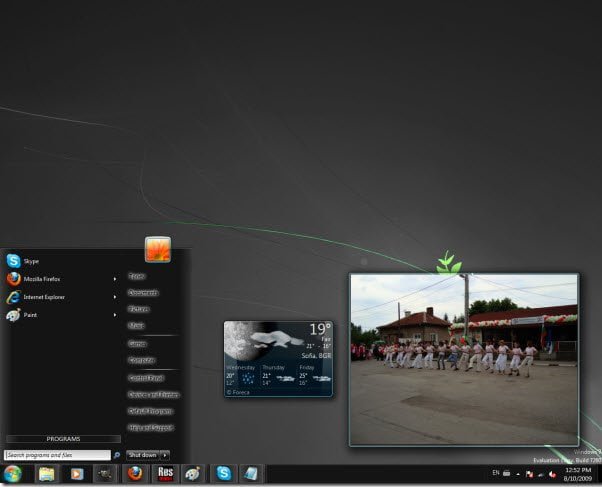
Task: Open the user folder link at top
Action: tap(136, 276)
